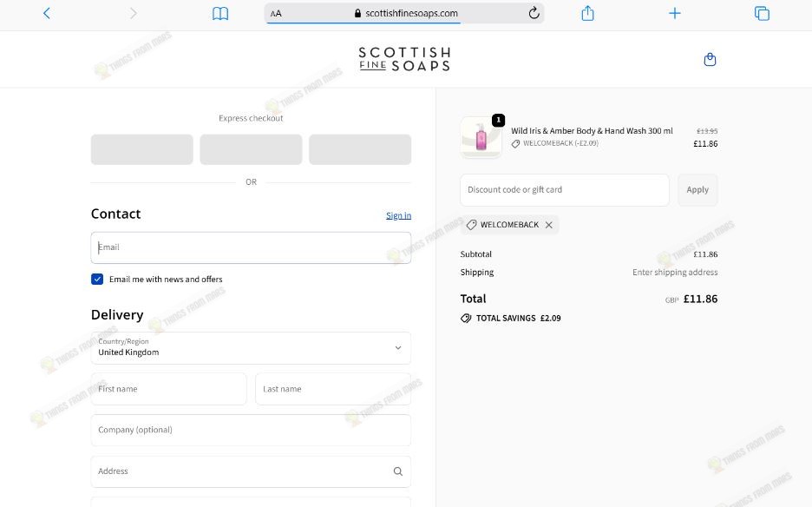Click the Wild Iris & Amber Body & Hand Wash text
Viewport: 812px width, 507px height.
[x=592, y=130]
